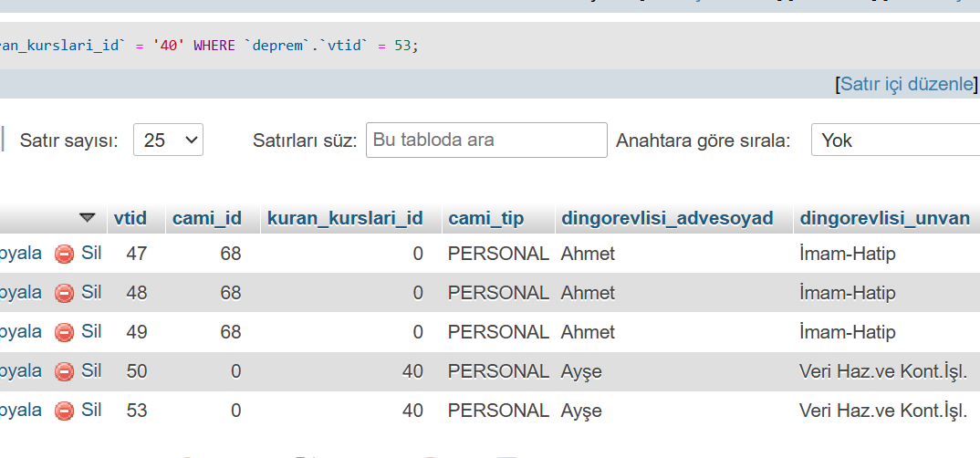
Task: Click the PERSONAL cell in row 50
Action: pyautogui.click(x=498, y=371)
